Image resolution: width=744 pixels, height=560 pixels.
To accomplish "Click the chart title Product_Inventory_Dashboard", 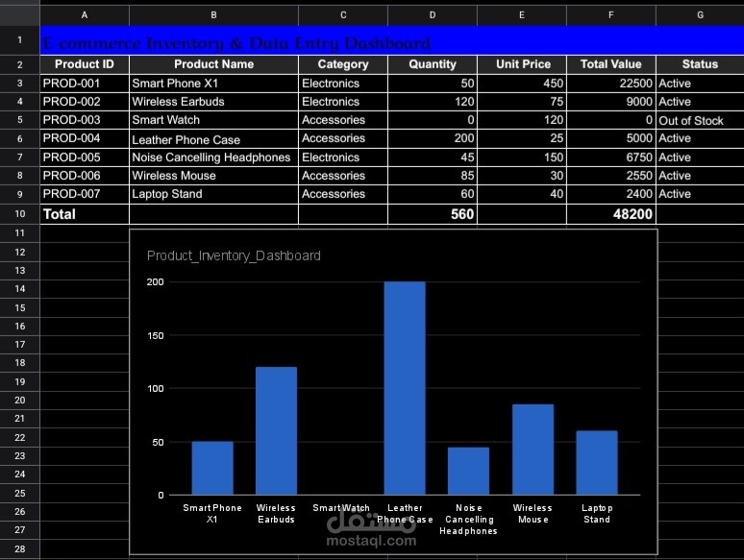I will pyautogui.click(x=234, y=256).
